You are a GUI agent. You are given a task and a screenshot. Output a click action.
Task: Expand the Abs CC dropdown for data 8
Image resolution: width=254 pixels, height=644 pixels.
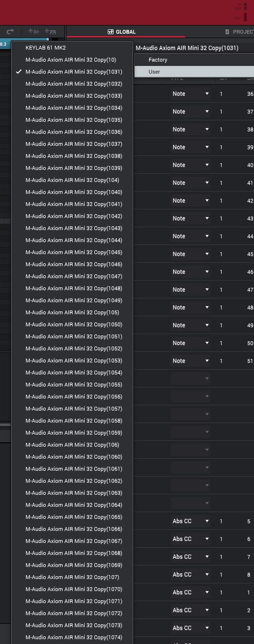point(190,575)
